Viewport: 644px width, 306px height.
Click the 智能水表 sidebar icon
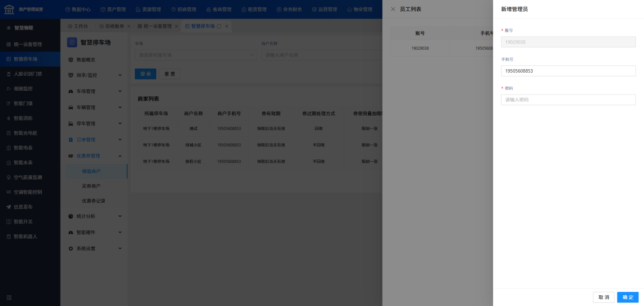(x=9, y=163)
